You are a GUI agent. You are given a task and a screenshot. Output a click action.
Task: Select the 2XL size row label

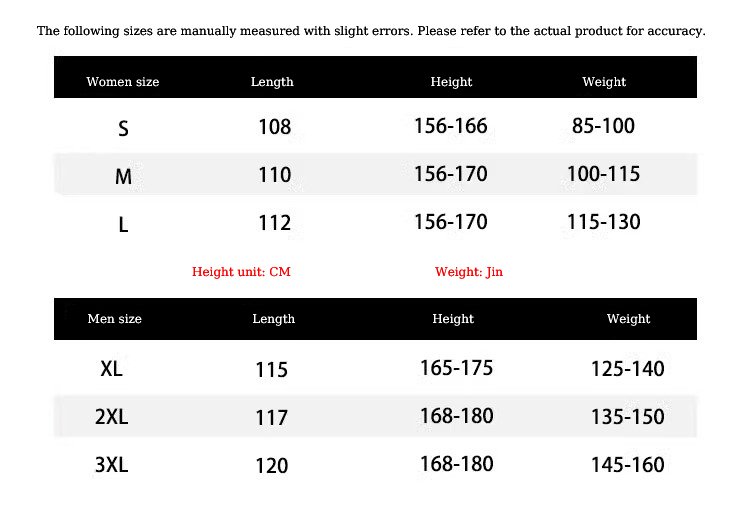click(x=111, y=417)
